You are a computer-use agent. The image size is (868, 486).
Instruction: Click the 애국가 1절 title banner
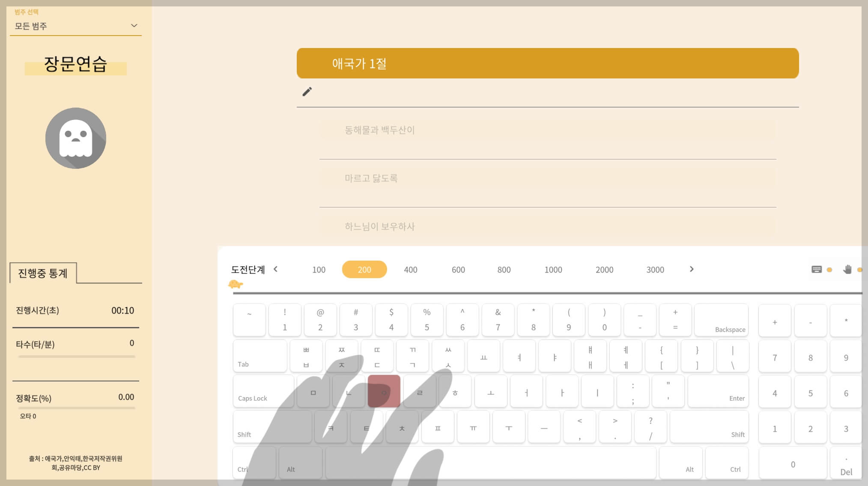pyautogui.click(x=547, y=63)
